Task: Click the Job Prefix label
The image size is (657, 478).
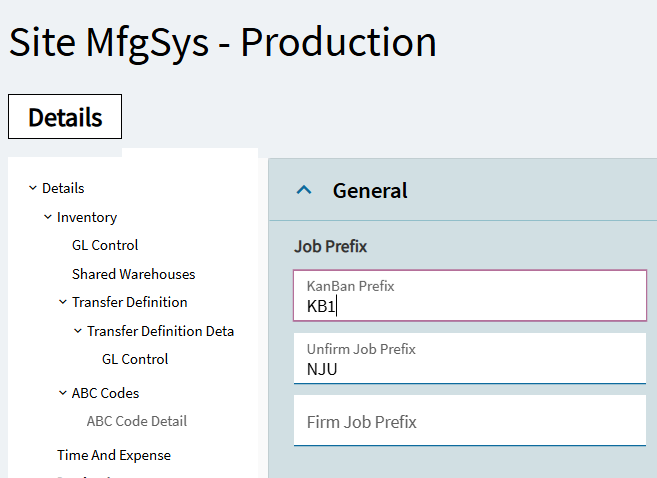Action: coord(331,246)
